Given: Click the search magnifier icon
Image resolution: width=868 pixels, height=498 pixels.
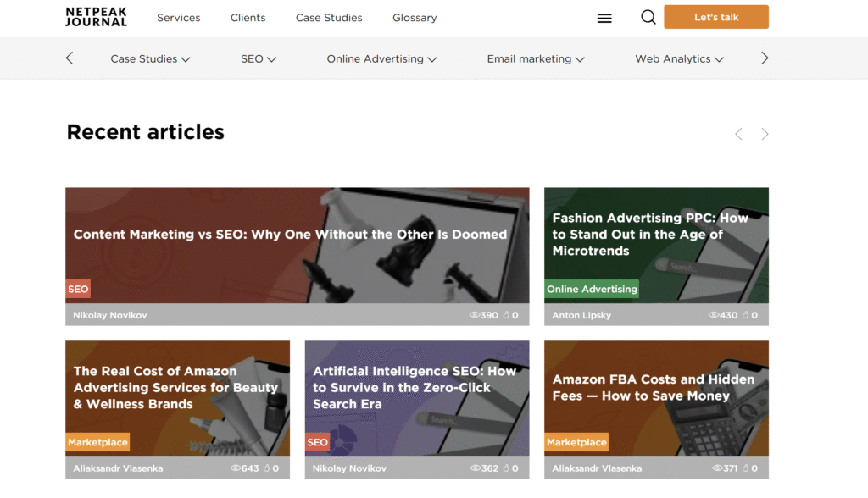Looking at the screenshot, I should tap(648, 17).
